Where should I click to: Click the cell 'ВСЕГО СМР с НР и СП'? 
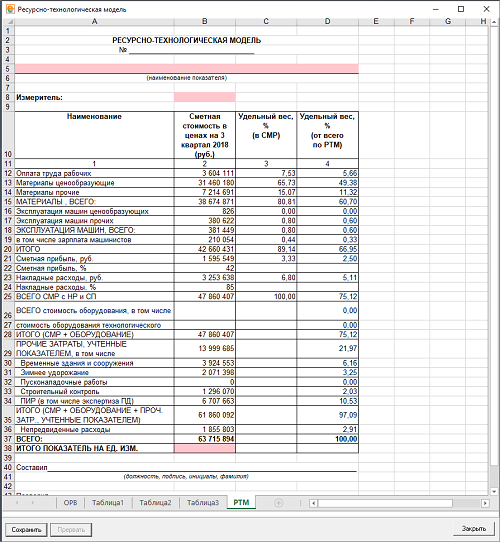(94, 297)
